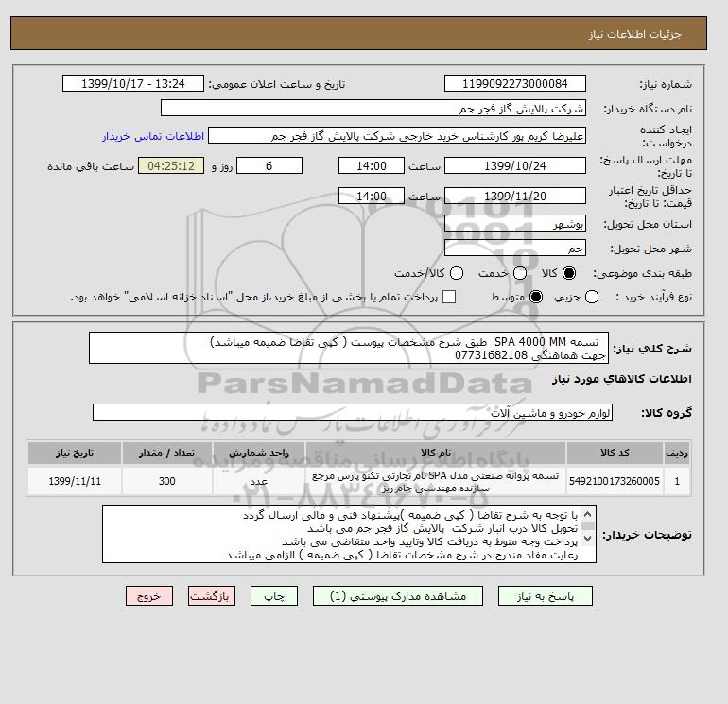
Task: Click remaining time field 04:25:12
Action: 171,165
